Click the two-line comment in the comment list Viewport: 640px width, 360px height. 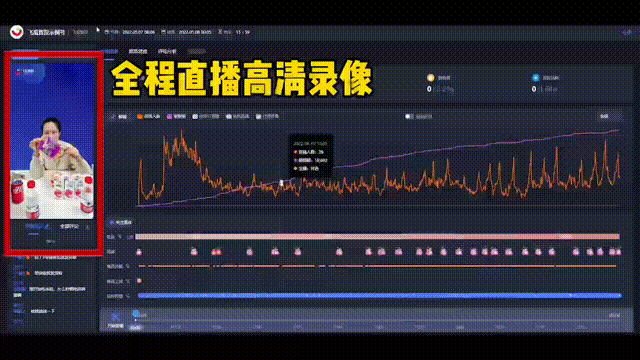[x=50, y=291]
